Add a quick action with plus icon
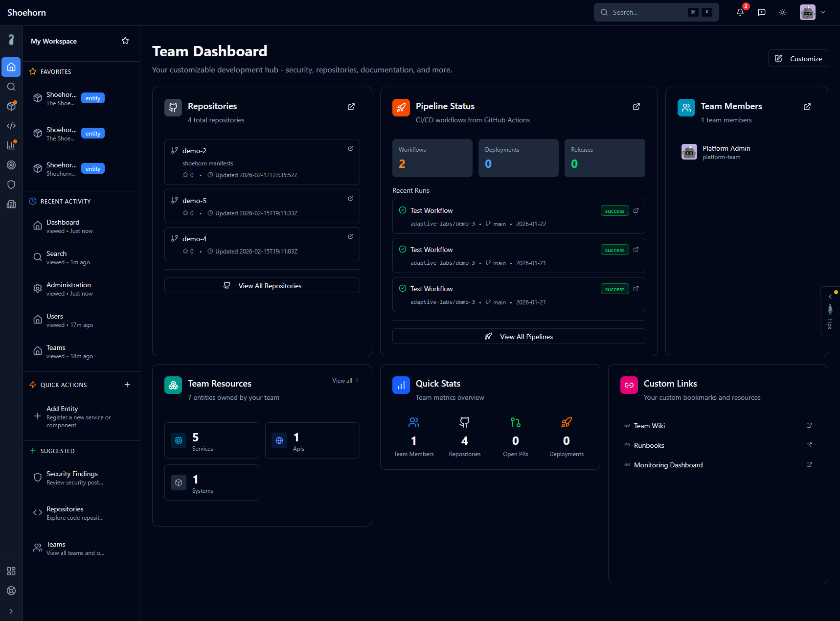The height and width of the screenshot is (621, 840). (x=127, y=385)
